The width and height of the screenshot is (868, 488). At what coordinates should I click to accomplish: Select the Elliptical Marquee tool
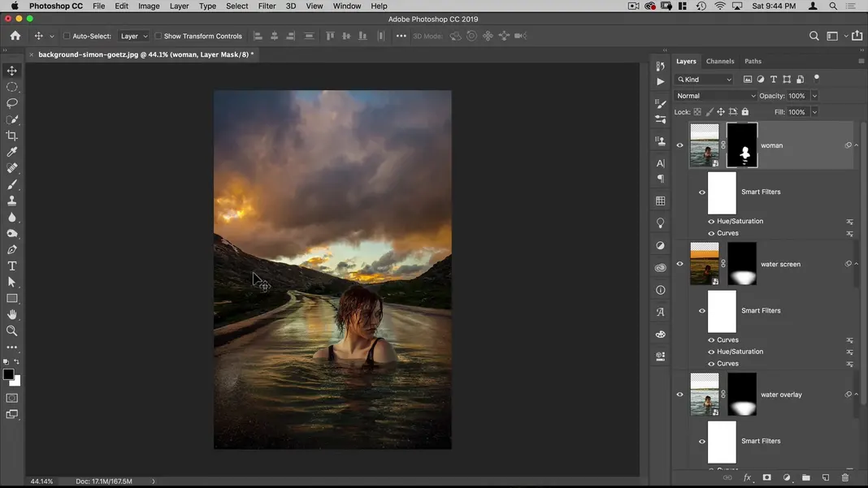11,87
